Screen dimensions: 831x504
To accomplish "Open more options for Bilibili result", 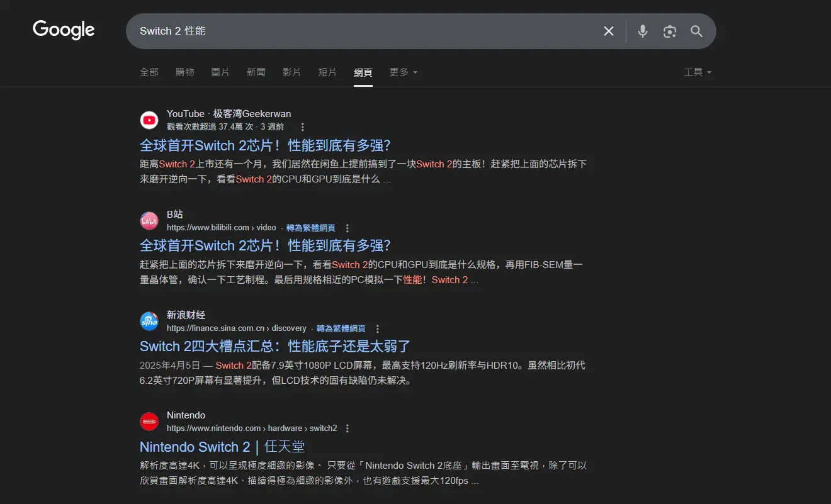I will coord(348,228).
